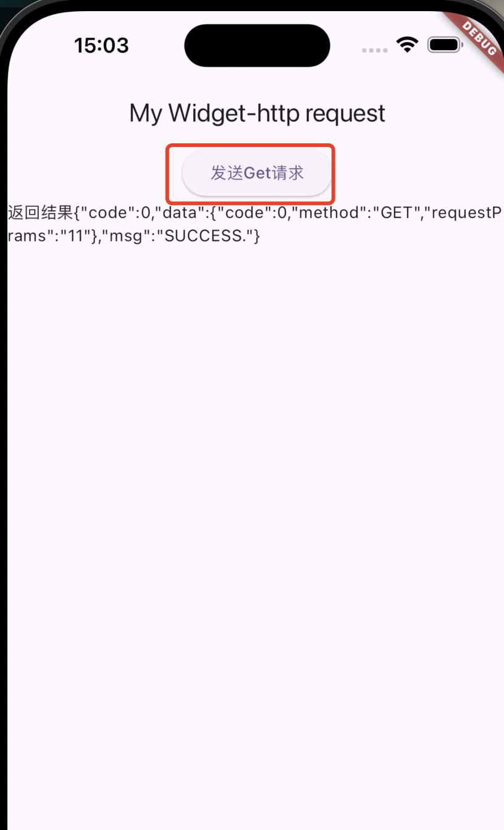
Task: Select the 返回结果 label text
Action: pyautogui.click(x=40, y=213)
